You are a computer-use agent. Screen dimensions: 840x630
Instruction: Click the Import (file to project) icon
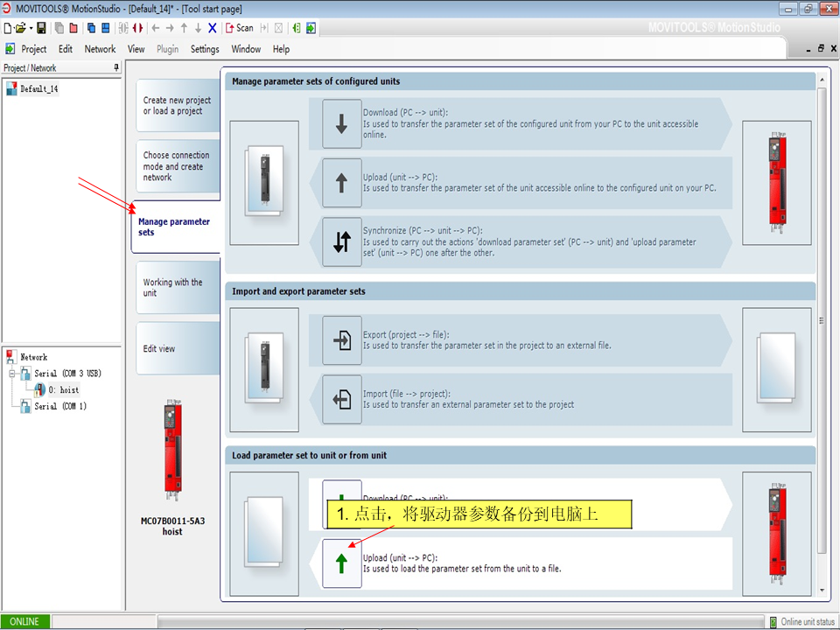[341, 400]
